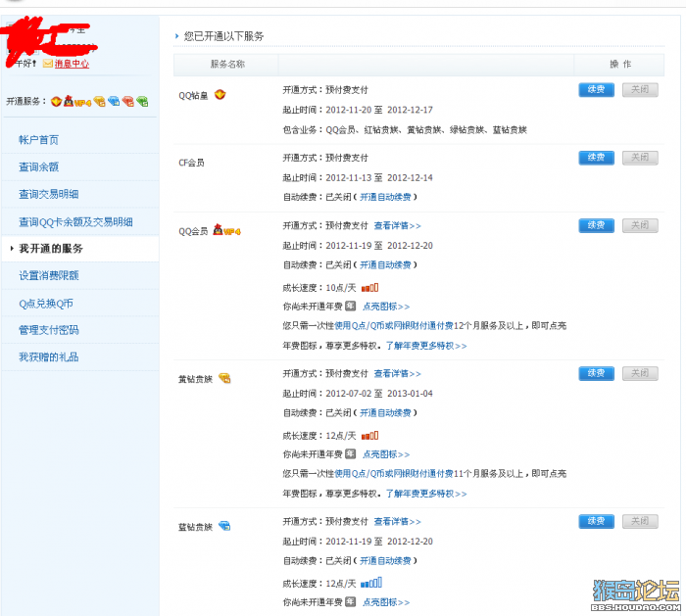
Task: Click 关闭 button for 蓝钻贵族
Action: [640, 521]
